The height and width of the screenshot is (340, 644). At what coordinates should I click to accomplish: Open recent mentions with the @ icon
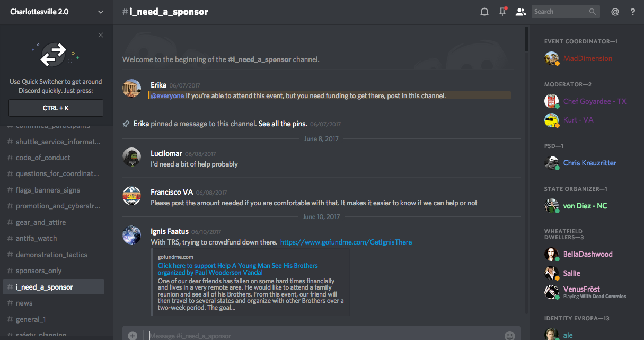[615, 12]
